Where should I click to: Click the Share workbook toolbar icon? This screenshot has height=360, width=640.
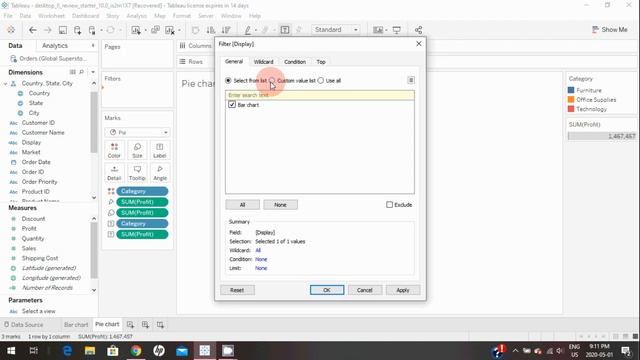coord(418,30)
